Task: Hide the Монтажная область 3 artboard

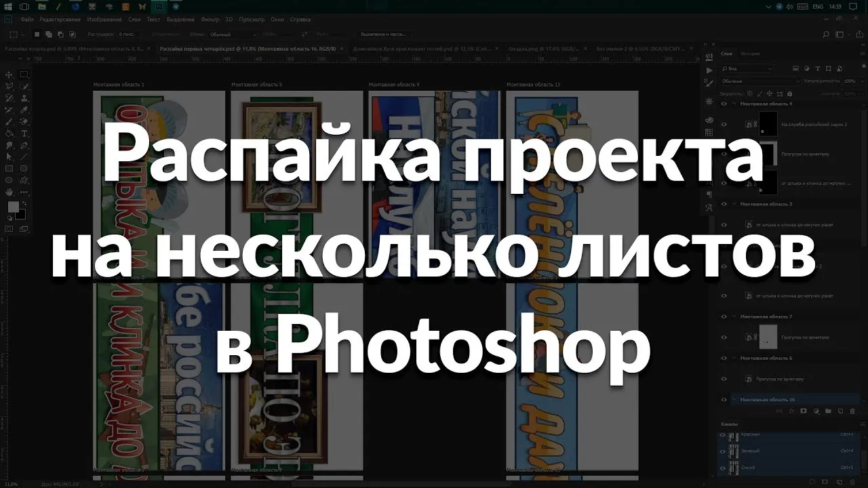Action: pos(724,203)
